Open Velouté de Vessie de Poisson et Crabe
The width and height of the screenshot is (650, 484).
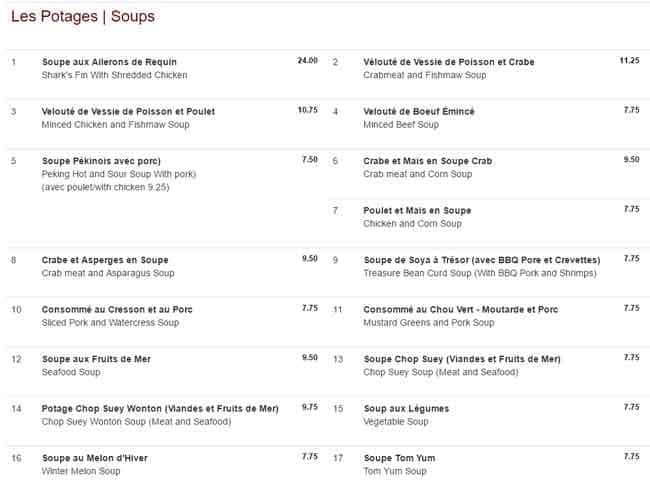pyautogui.click(x=449, y=62)
